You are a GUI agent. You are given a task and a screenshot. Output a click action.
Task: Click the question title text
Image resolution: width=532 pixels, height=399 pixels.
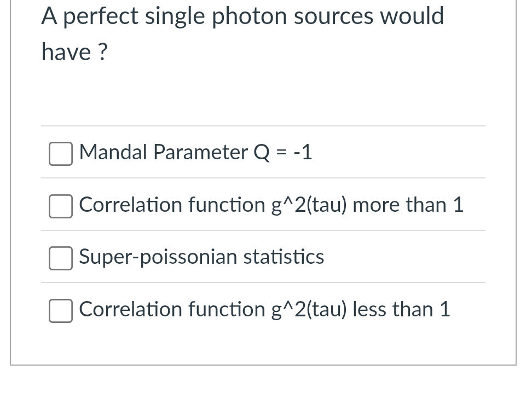pyautogui.click(x=242, y=33)
